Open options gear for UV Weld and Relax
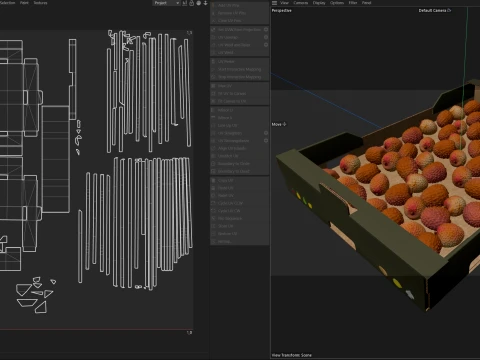The image size is (480, 360). pyautogui.click(x=266, y=45)
